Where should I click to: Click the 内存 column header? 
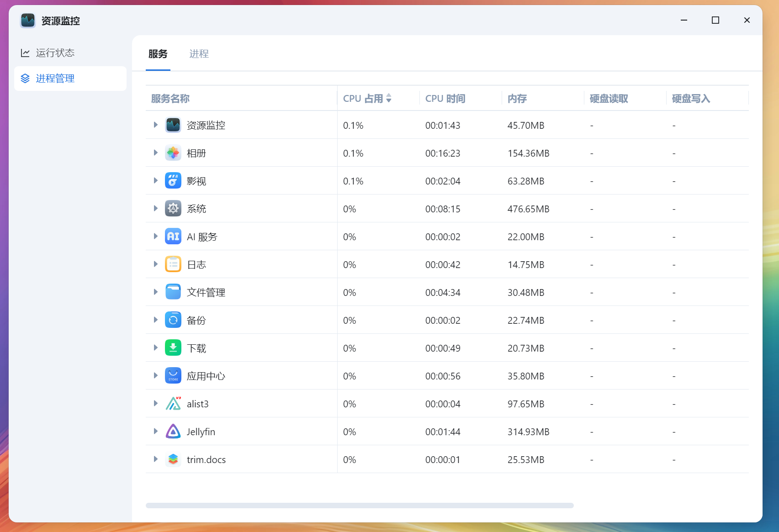pos(543,98)
